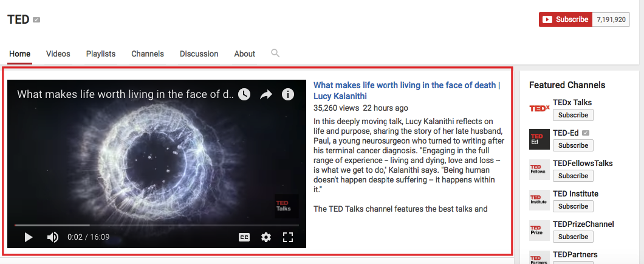The width and height of the screenshot is (644, 264).
Task: Open the Videos tab
Action: pos(58,54)
